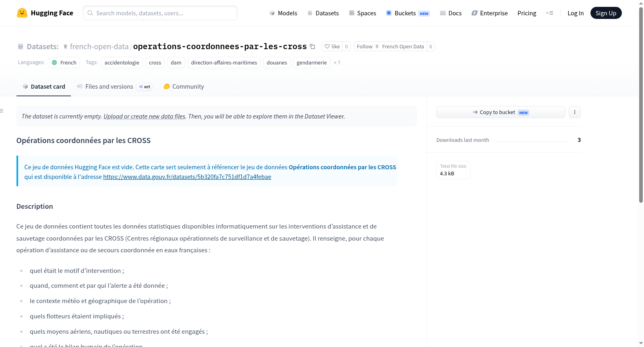Focus the search models input field
The height and width of the screenshot is (347, 644).
click(160, 13)
